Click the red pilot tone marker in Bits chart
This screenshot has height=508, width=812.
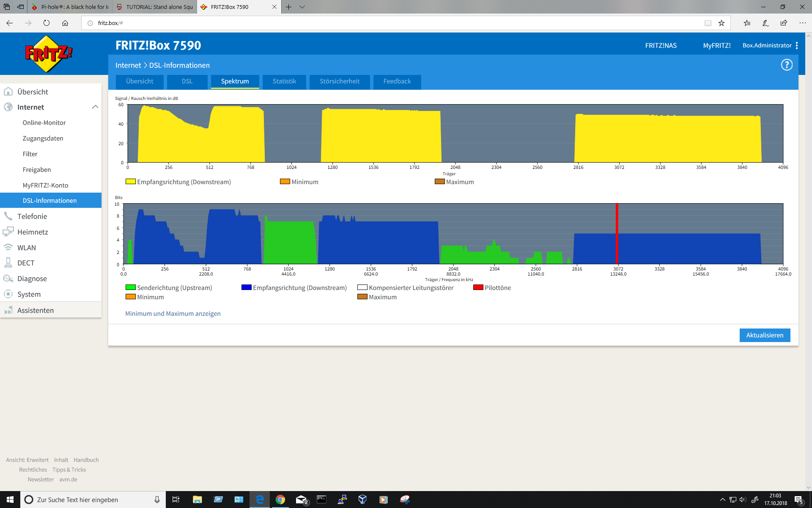617,234
